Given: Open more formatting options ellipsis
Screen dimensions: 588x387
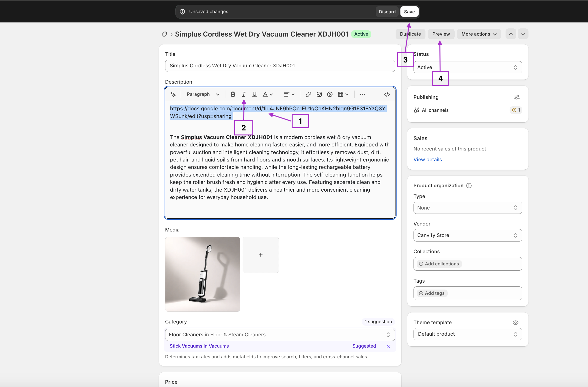Looking at the screenshot, I should point(362,94).
